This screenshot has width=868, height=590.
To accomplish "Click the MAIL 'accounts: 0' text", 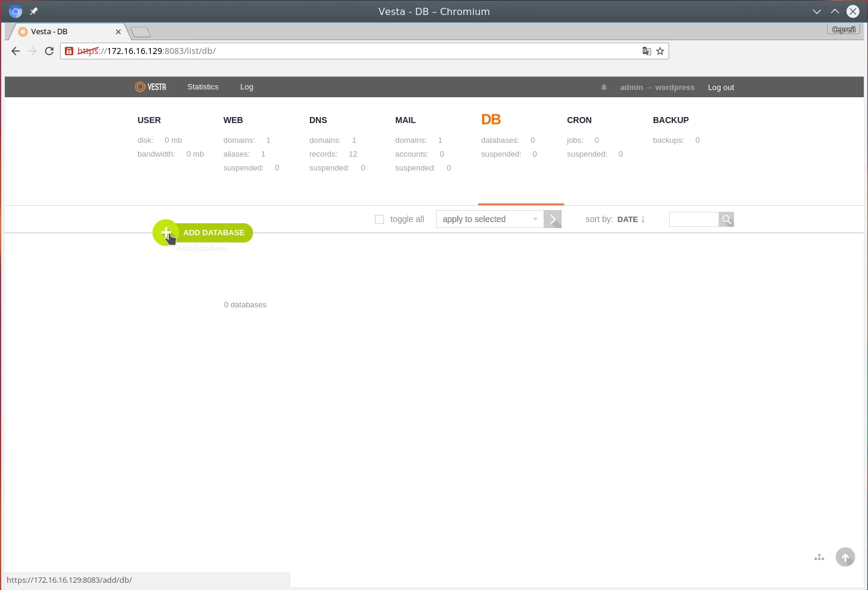I will click(x=420, y=154).
